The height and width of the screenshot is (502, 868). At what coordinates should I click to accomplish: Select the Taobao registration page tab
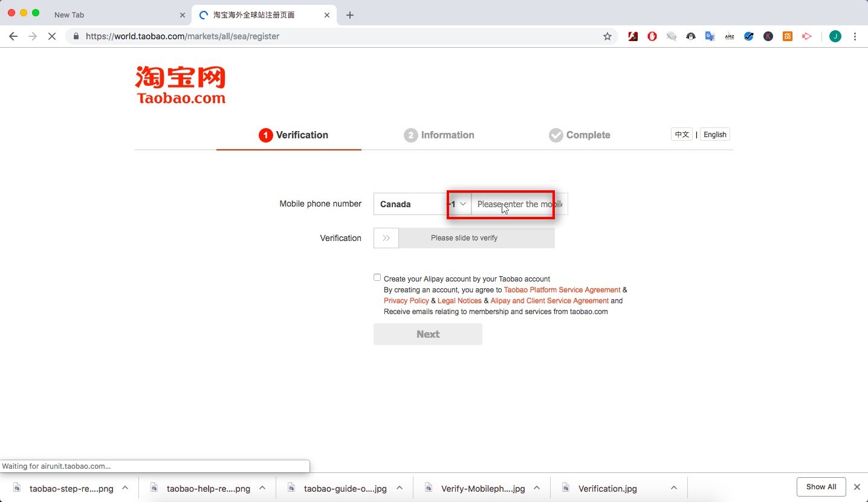pyautogui.click(x=264, y=15)
